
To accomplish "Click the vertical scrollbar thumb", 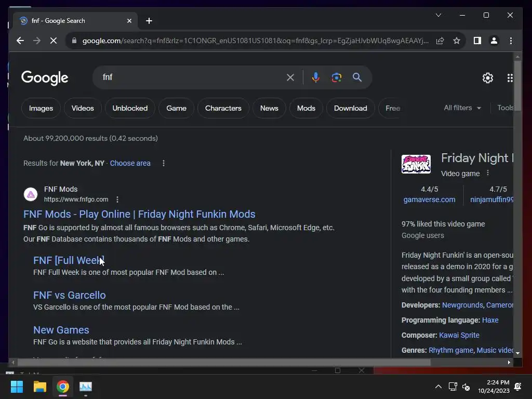I will click(x=517, y=85).
